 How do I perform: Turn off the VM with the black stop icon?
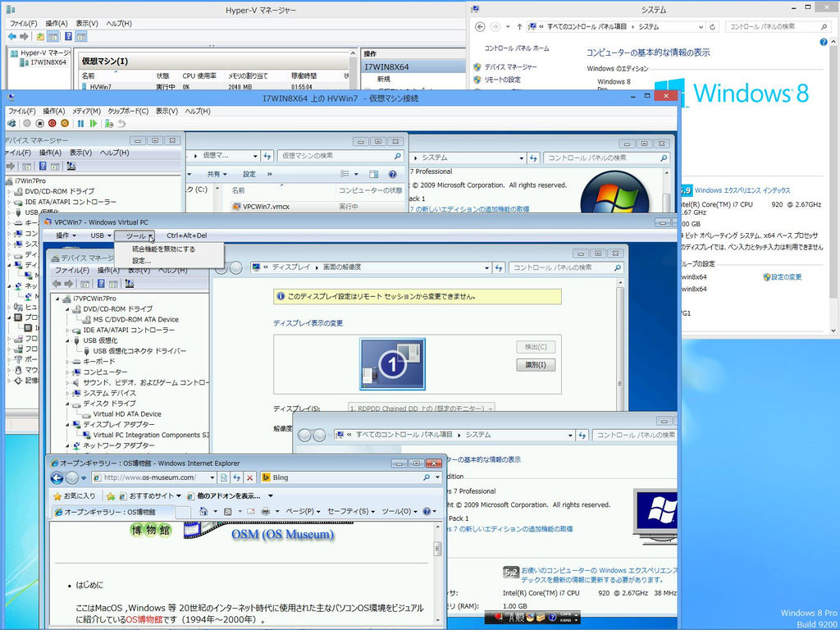[x=39, y=123]
